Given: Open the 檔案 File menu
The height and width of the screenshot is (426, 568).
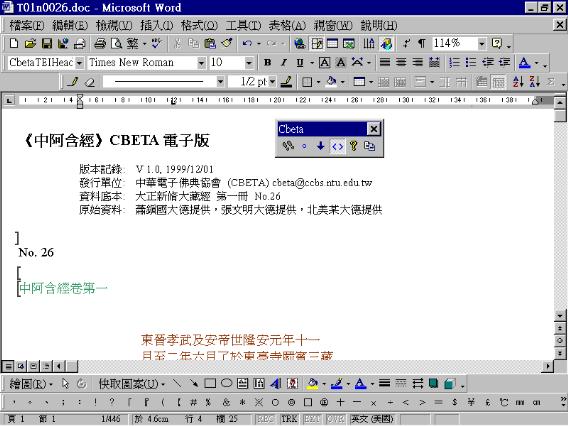Looking at the screenshot, I should [x=27, y=25].
